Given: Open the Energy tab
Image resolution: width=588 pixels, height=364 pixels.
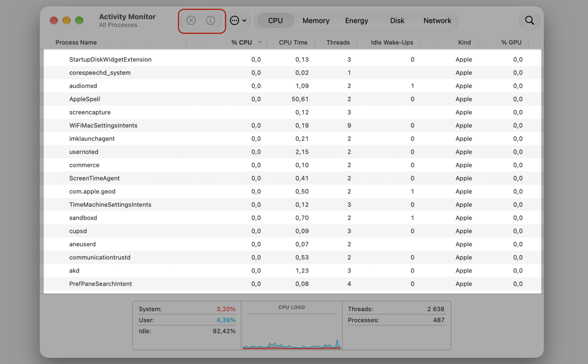Looking at the screenshot, I should [x=357, y=21].
